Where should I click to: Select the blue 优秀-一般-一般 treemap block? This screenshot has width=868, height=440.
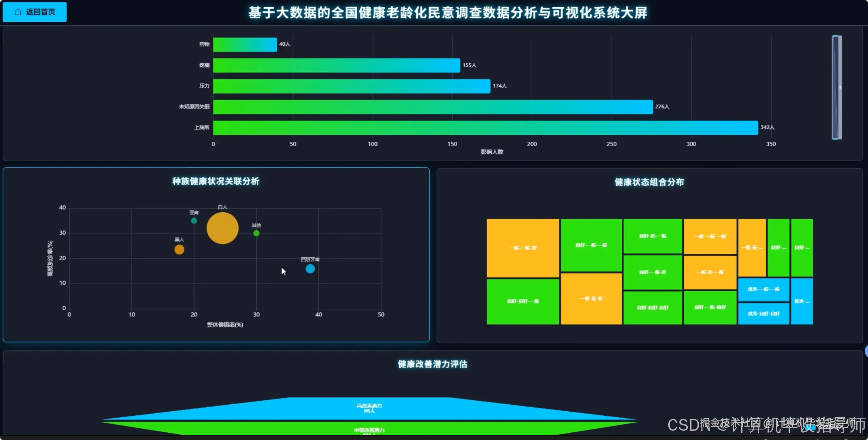click(x=763, y=289)
